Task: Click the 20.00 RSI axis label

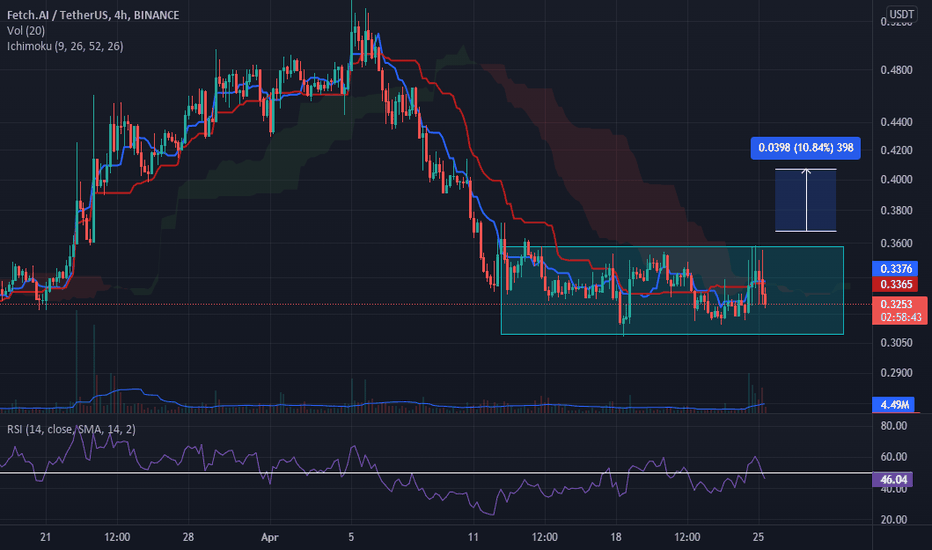Action: point(893,520)
